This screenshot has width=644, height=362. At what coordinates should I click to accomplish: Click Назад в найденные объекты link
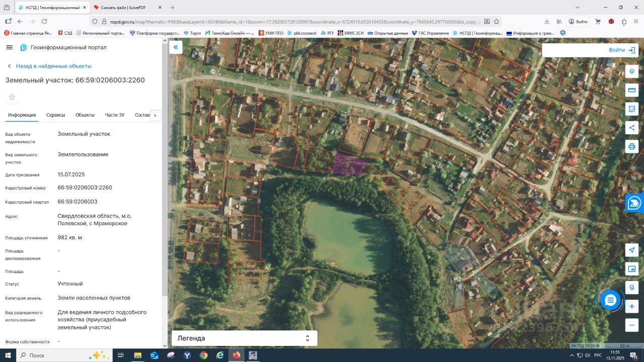click(x=49, y=66)
